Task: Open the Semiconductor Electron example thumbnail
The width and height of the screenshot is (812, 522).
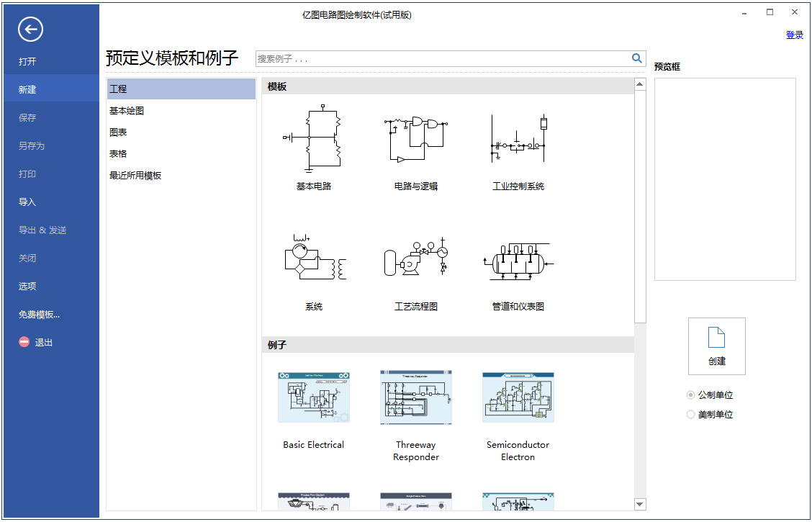Action: [518, 397]
